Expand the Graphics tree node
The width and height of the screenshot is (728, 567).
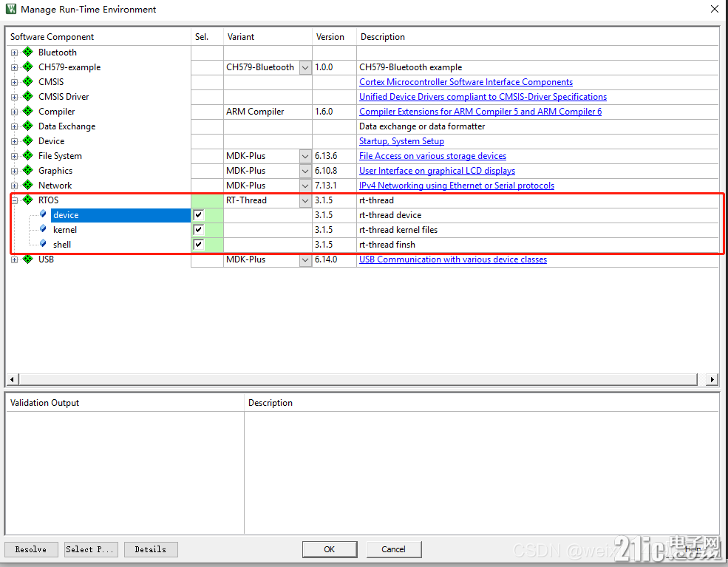tap(14, 172)
